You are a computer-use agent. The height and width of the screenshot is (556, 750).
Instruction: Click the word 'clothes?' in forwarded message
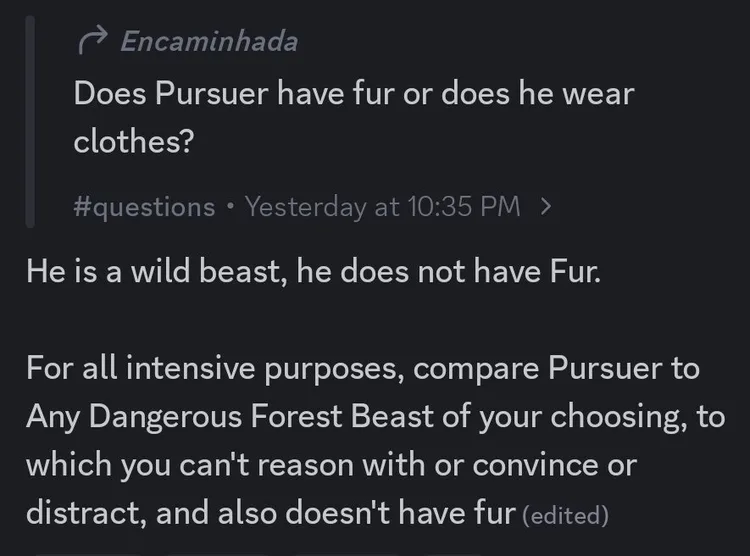pos(134,141)
